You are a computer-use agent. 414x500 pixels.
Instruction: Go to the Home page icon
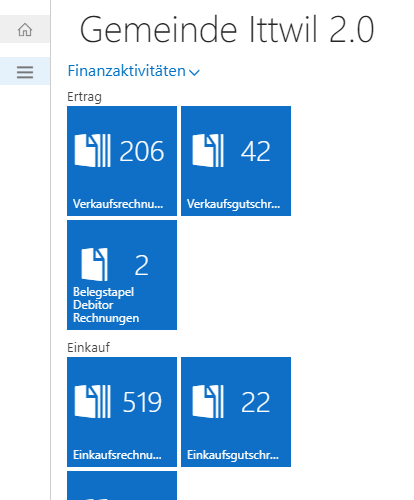point(25,29)
